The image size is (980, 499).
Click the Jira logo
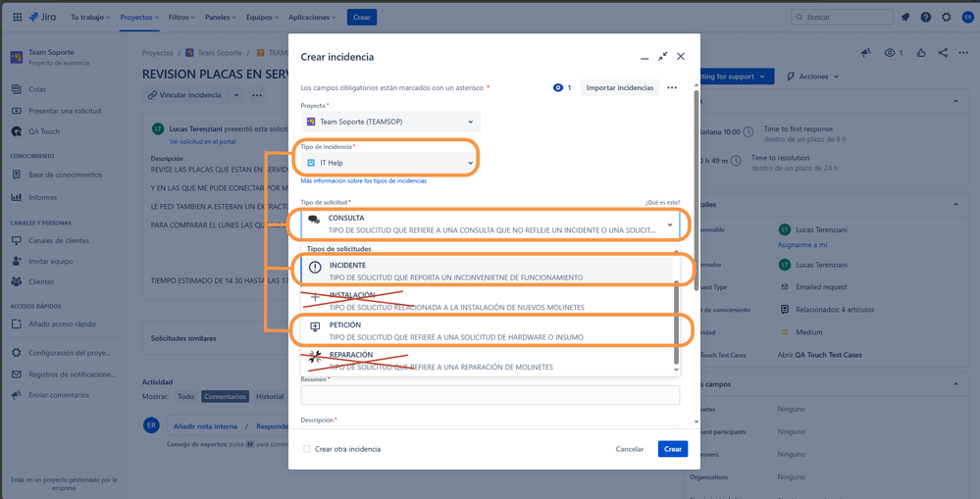tap(42, 18)
